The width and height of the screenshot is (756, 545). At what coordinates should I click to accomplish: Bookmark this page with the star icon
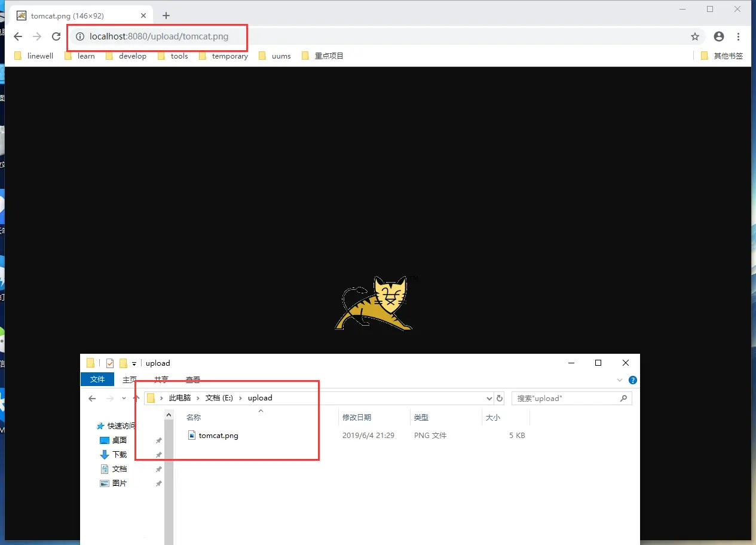(x=695, y=36)
